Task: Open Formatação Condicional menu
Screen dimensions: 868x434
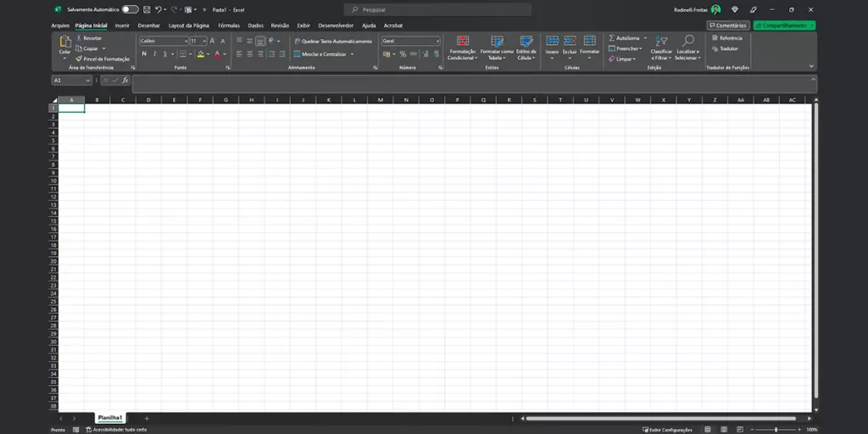Action: click(462, 48)
